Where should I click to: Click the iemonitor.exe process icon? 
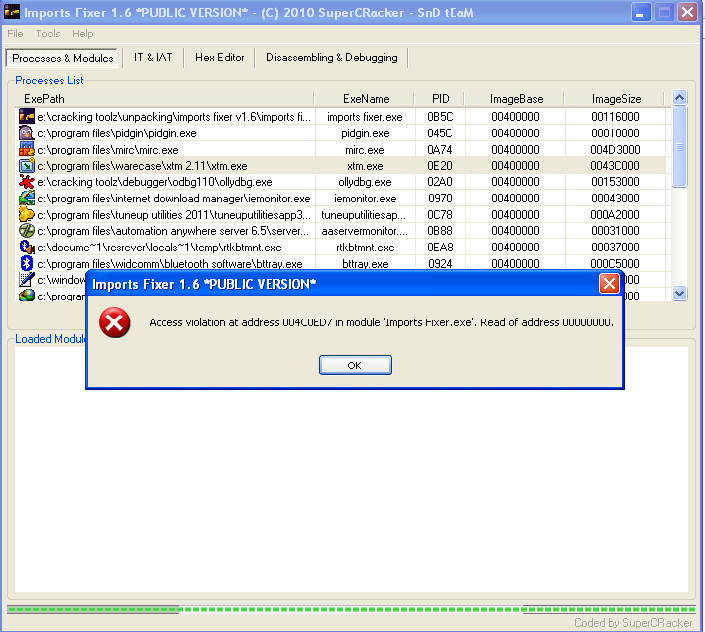click(27, 198)
